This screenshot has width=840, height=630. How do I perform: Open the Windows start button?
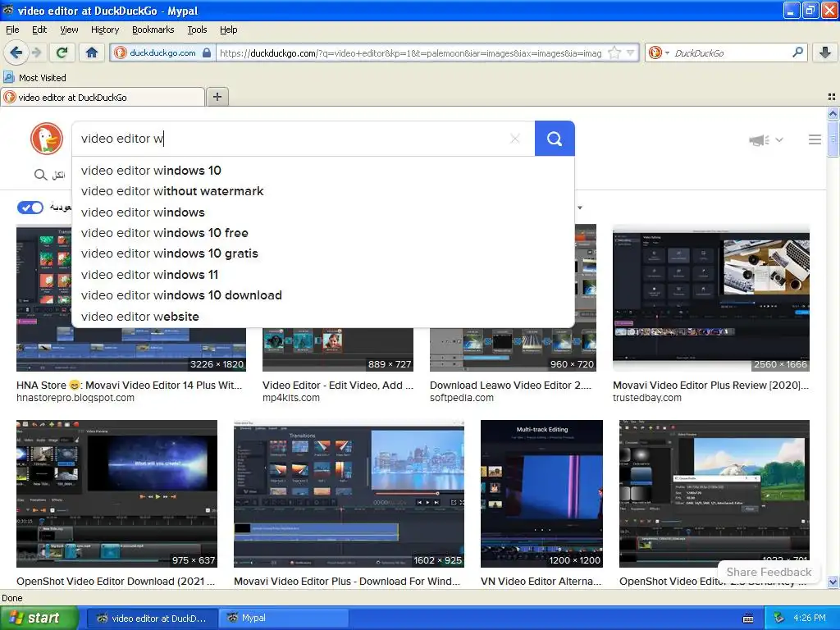39,619
